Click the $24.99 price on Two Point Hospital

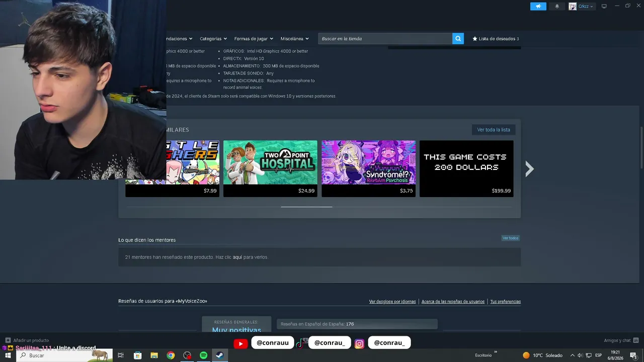[306, 191]
